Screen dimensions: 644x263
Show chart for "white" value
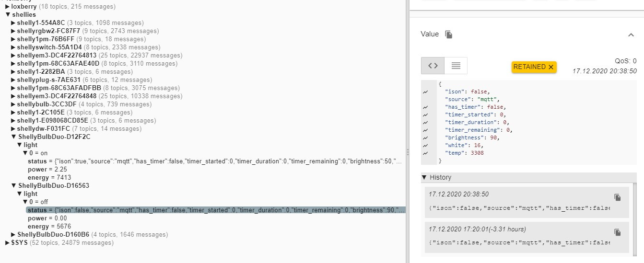click(425, 145)
